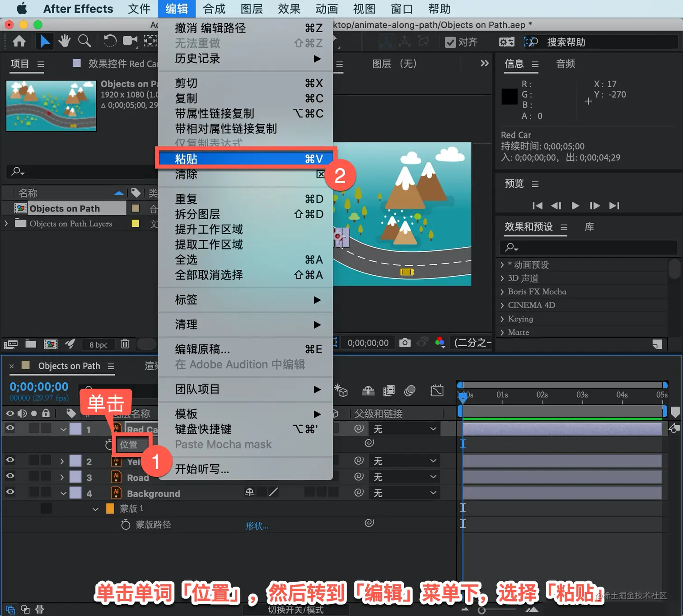Open the 历史记录 submenu
Screen dimensions: 683x616
click(x=246, y=58)
